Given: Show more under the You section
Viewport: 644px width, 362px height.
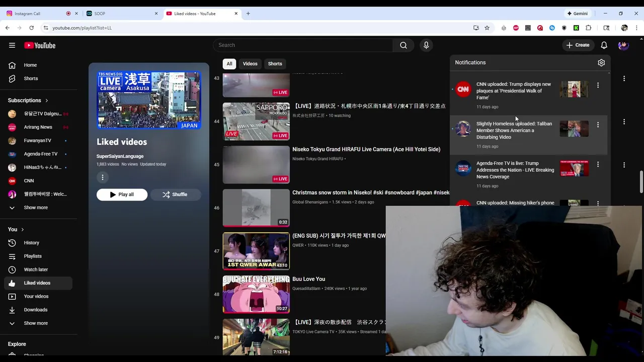Looking at the screenshot, I should [x=36, y=323].
